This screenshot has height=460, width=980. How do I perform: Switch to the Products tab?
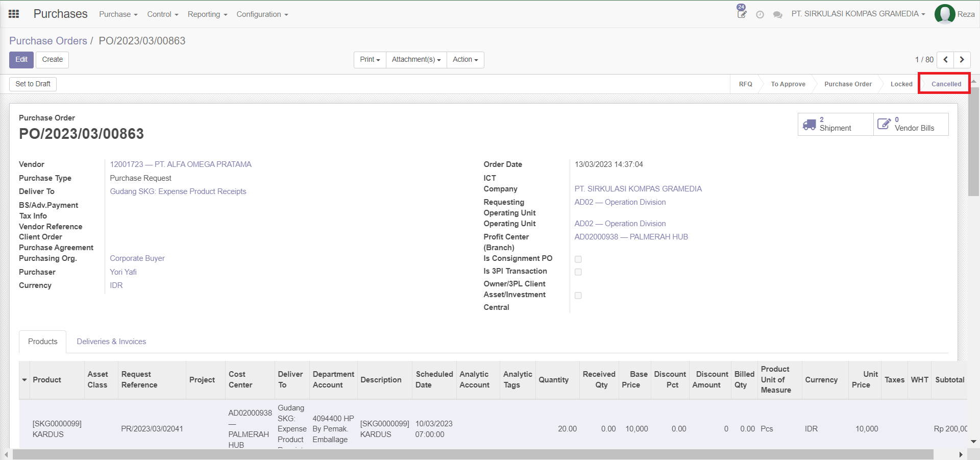(x=43, y=342)
